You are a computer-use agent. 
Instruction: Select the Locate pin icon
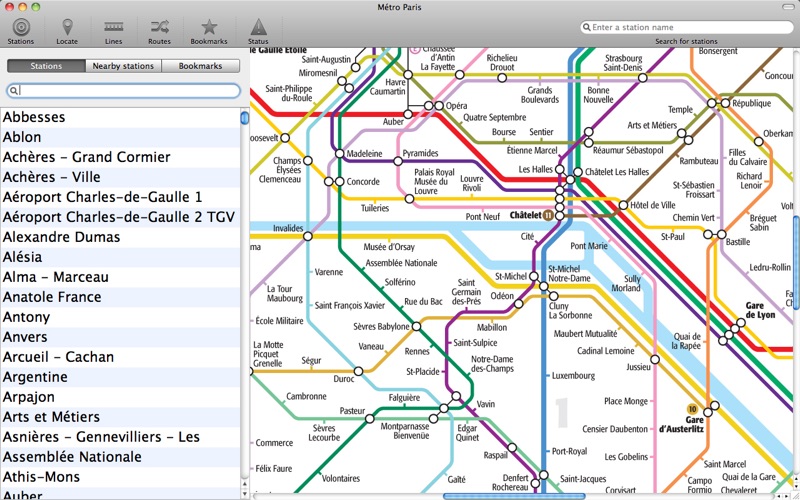tap(67, 27)
